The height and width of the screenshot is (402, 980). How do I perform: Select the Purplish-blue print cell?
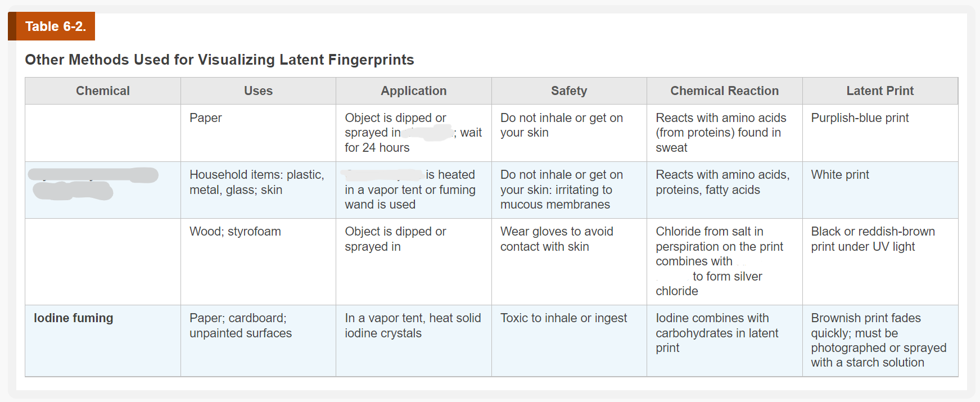(x=860, y=118)
